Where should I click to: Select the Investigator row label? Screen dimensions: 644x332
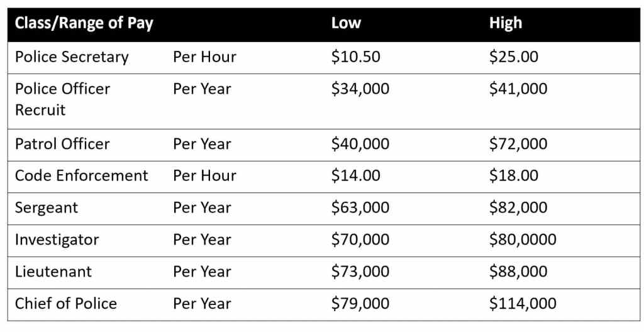pos(57,240)
